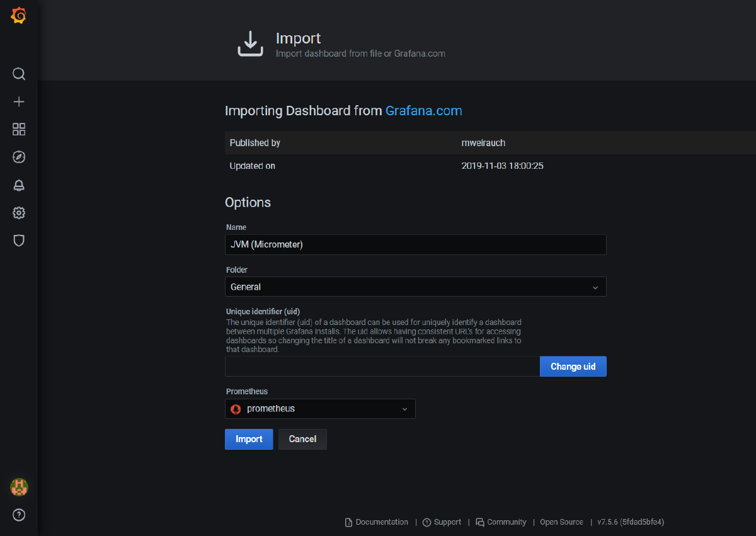Open the Grafana home via the logo
Image resolution: width=756 pixels, height=536 pixels.
click(x=18, y=16)
